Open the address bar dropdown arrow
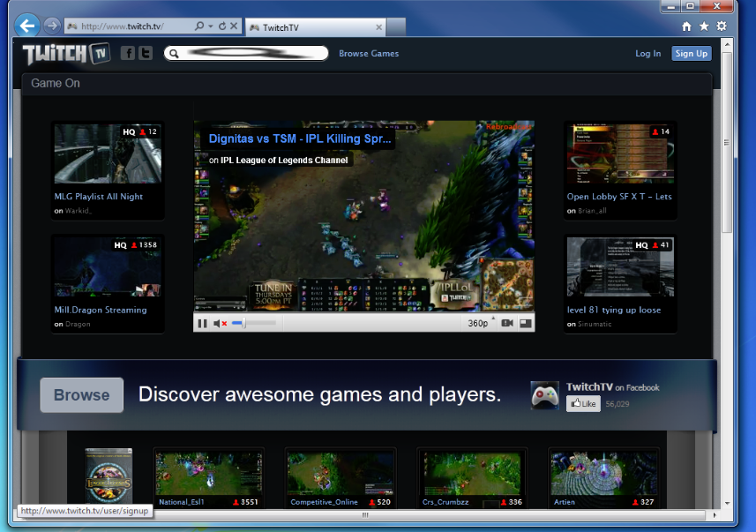Viewport: 756px width, 532px height. point(211,26)
